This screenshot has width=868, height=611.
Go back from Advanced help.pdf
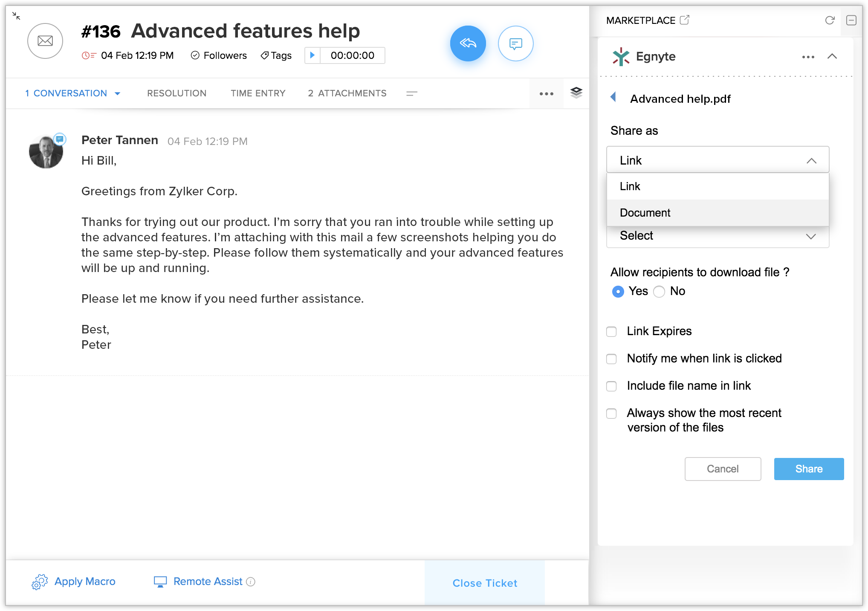click(x=613, y=97)
